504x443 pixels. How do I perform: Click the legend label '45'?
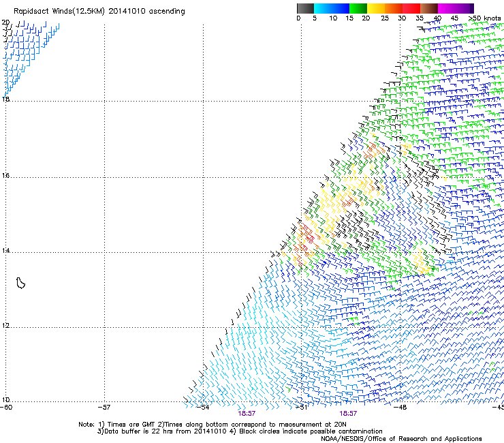coord(454,18)
